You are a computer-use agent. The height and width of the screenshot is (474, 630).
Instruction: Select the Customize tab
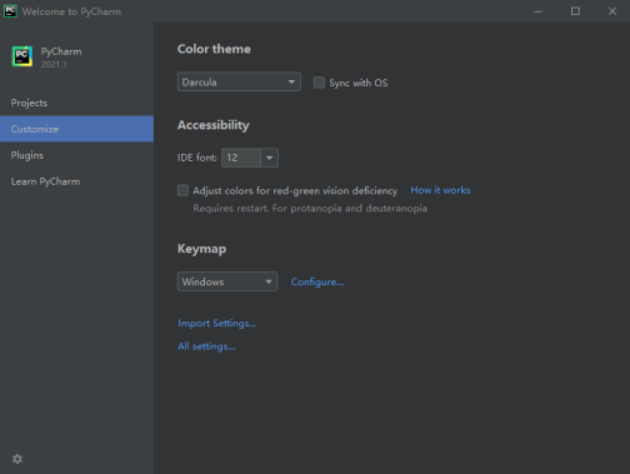click(x=77, y=129)
